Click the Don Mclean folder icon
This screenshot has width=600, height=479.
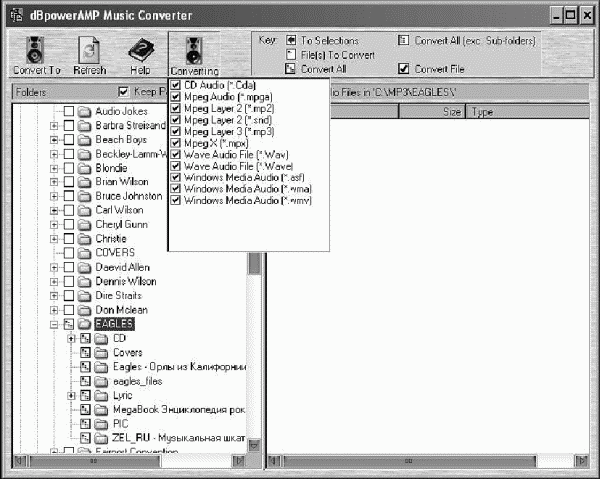pos(84,310)
